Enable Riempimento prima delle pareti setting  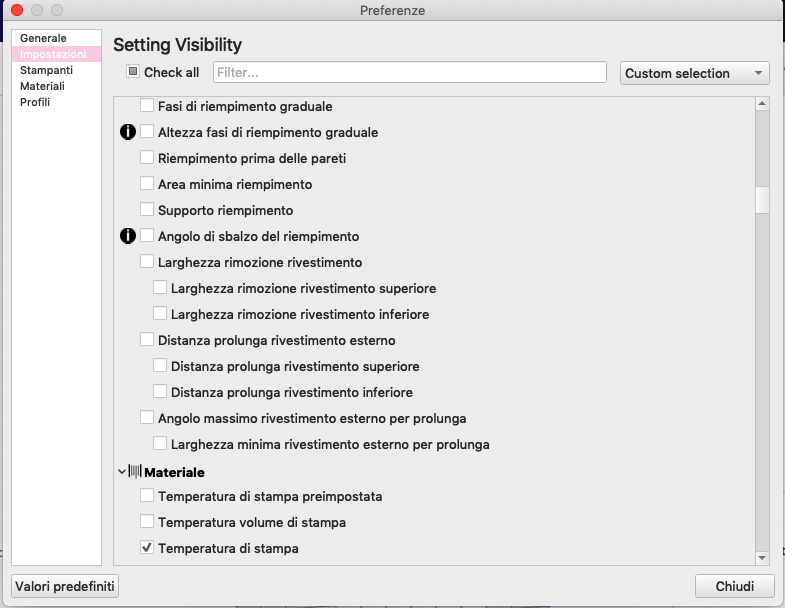coord(147,158)
